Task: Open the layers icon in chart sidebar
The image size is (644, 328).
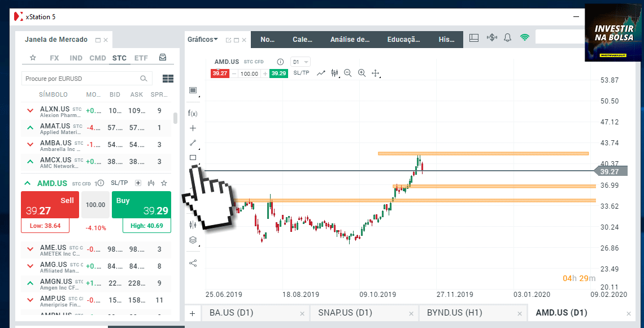Action: point(193,240)
